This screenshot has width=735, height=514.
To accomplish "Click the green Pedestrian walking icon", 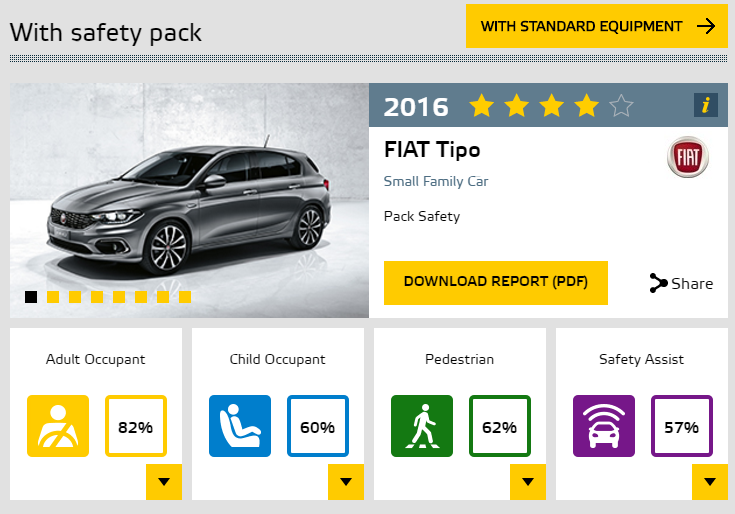I will coord(422,426).
